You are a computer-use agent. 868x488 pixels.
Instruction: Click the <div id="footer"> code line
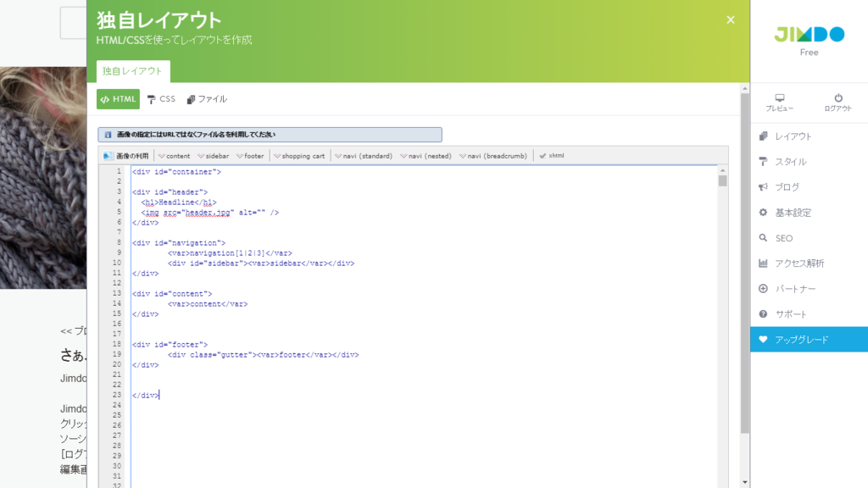tap(170, 345)
